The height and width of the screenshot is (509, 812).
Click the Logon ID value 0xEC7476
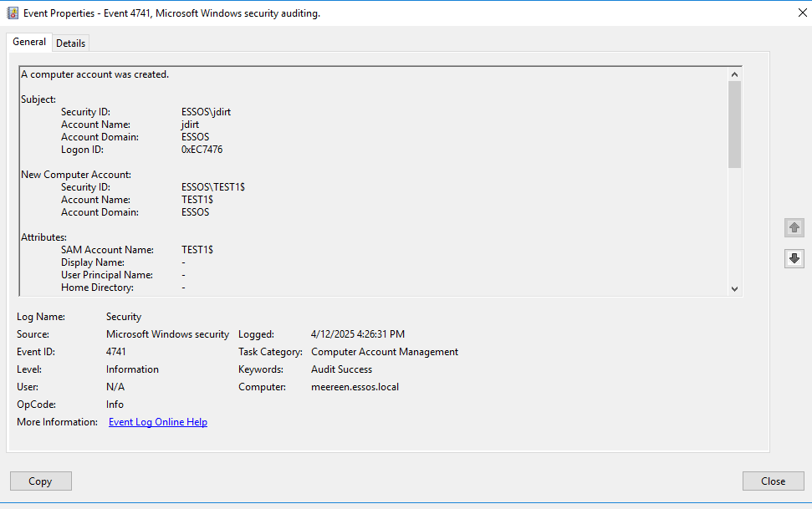(202, 150)
